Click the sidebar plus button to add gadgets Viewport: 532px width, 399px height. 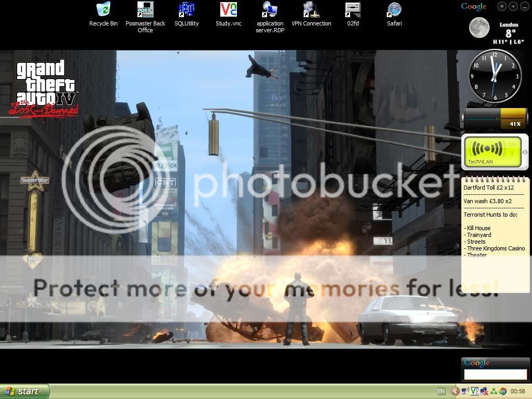[501, 6]
